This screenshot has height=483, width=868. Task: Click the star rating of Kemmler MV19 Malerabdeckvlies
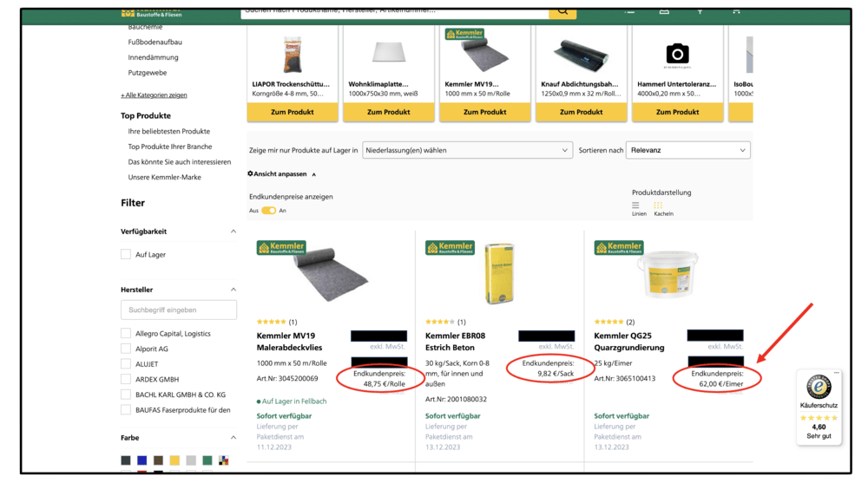coord(271,322)
